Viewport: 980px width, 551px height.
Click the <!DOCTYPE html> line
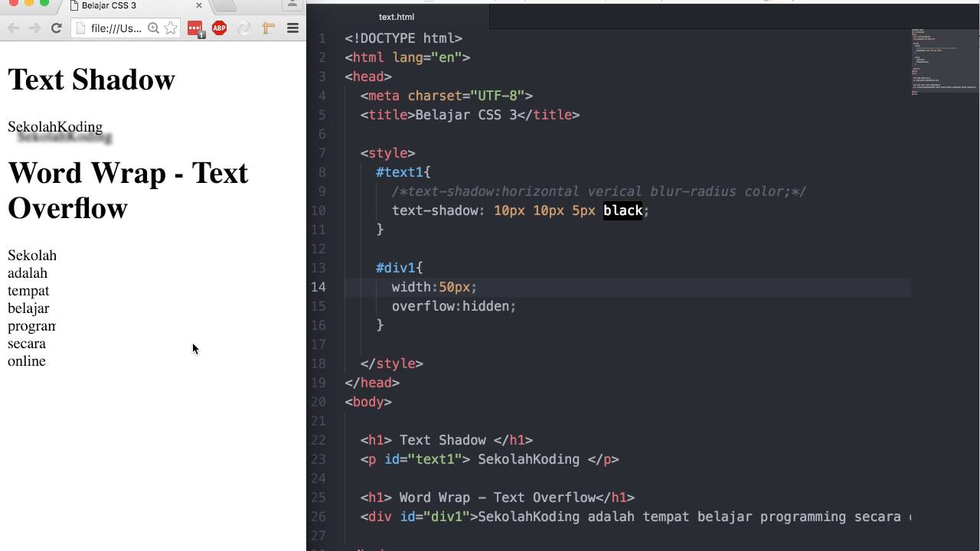coord(403,38)
